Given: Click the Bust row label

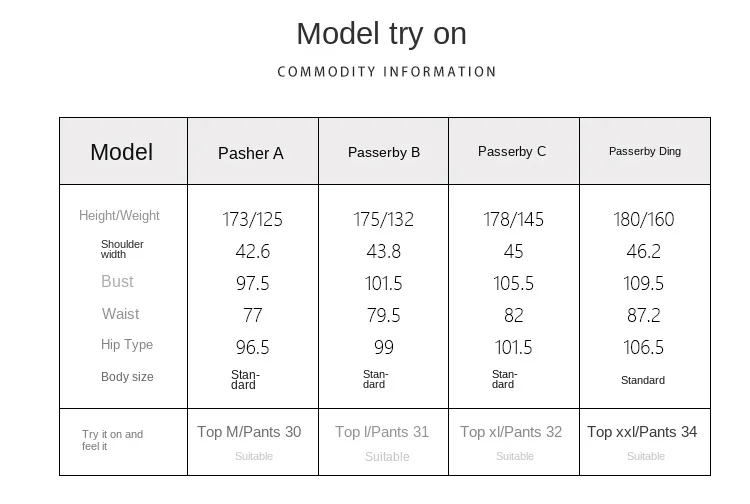Looking at the screenshot, I should [117, 281].
